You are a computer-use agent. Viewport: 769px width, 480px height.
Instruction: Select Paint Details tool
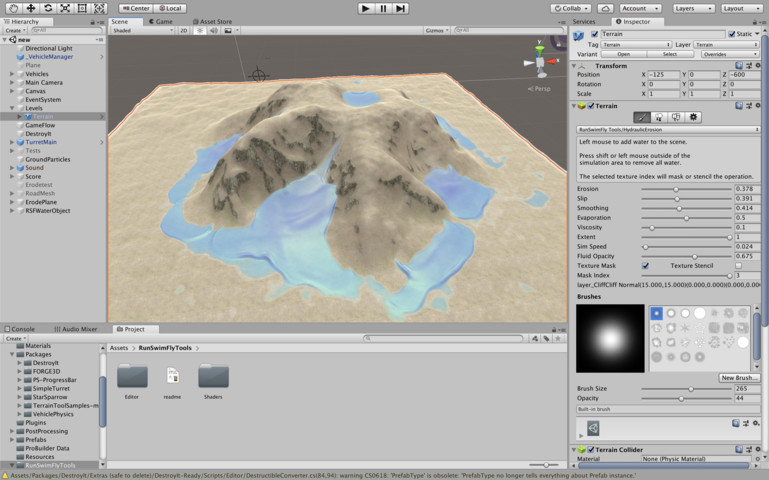[x=676, y=117]
